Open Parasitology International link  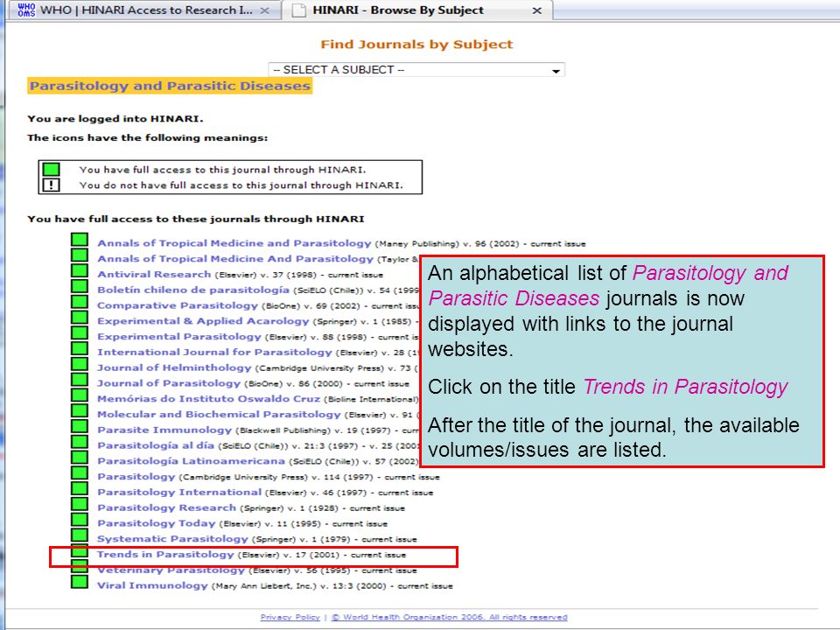(x=179, y=492)
